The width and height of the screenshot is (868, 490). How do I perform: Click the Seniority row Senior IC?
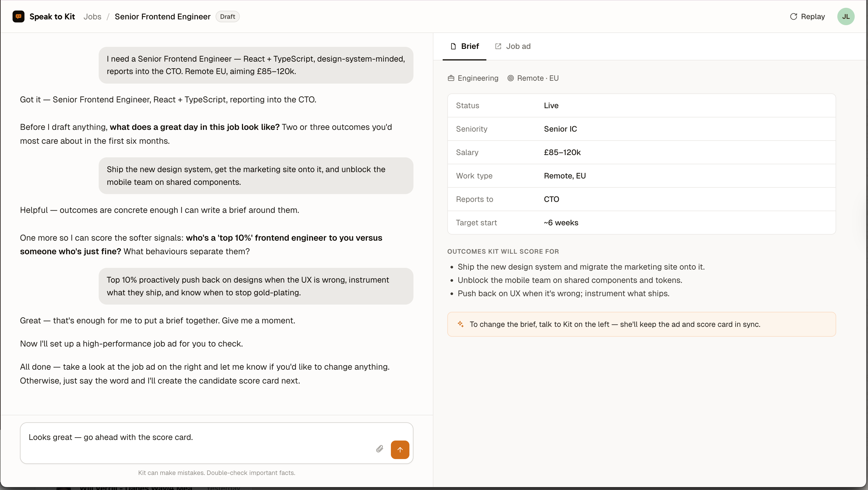tap(641, 129)
